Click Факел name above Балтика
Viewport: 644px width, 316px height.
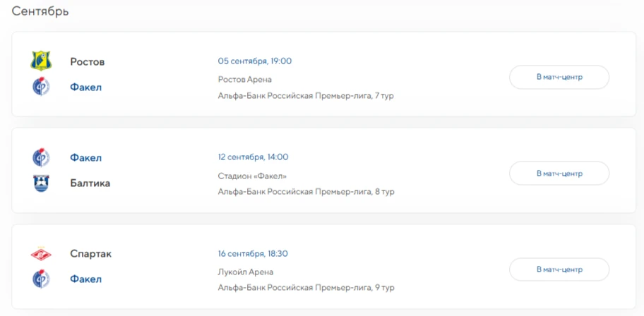pyautogui.click(x=86, y=158)
